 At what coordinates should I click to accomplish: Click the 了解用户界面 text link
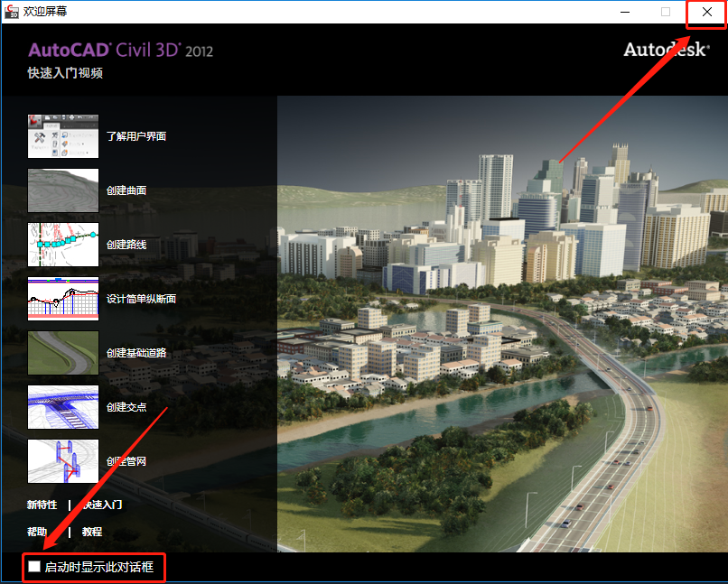click(x=136, y=136)
